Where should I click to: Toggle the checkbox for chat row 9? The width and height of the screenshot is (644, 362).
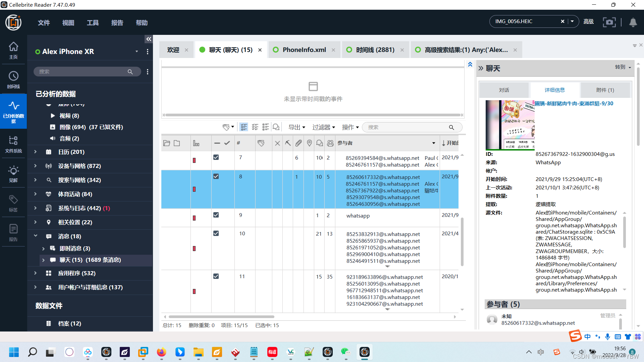click(x=216, y=215)
